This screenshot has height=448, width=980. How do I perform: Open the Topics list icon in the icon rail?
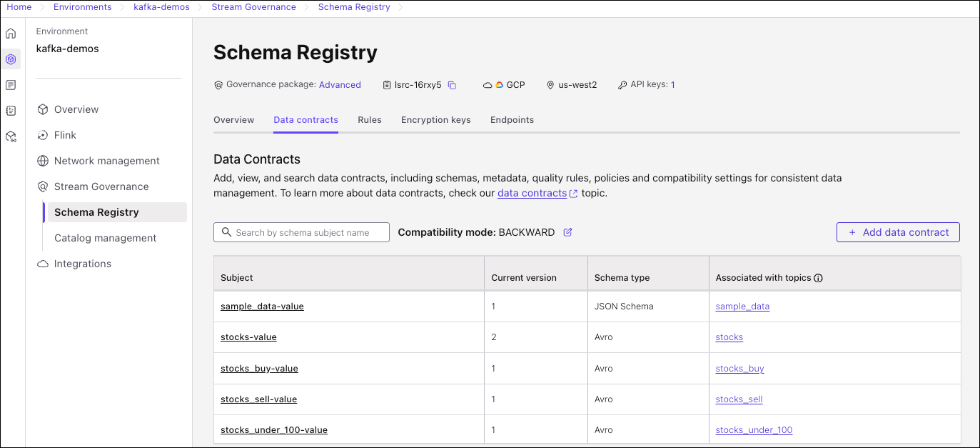tap(11, 85)
